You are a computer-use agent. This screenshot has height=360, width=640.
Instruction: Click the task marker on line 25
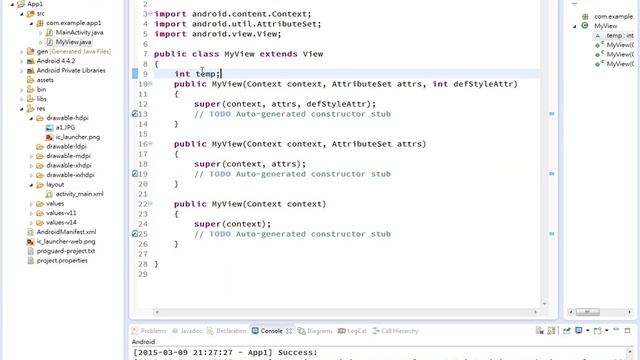135,234
